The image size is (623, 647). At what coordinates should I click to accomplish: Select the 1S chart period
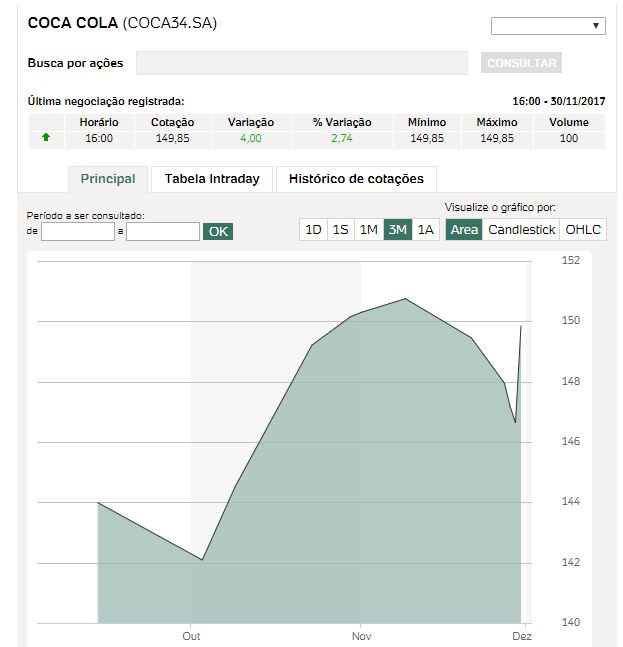[x=341, y=229]
